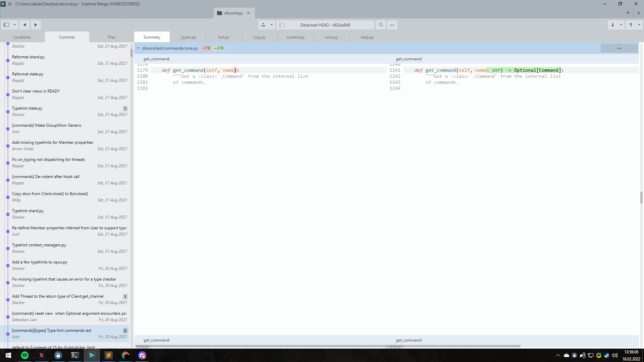Click the commit list vertical scrollbar
644x362 pixels.
point(131,53)
